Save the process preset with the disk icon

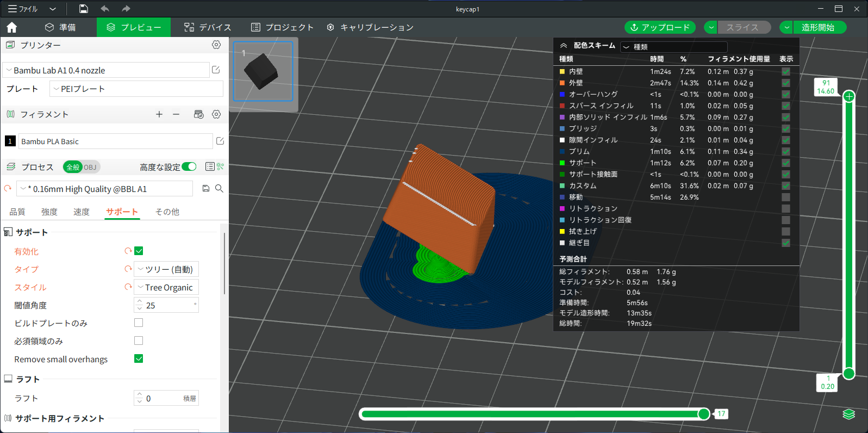pos(206,189)
